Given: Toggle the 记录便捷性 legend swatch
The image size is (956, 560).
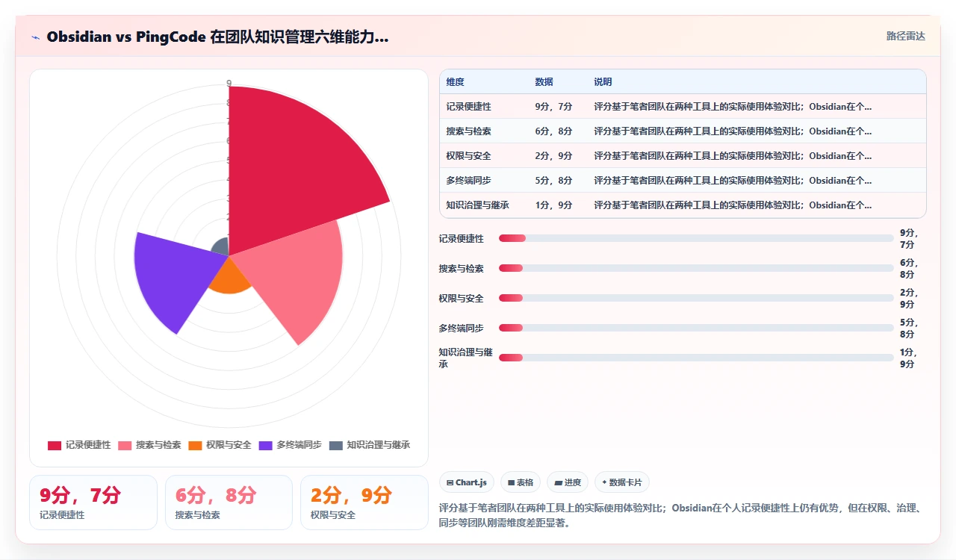Looking at the screenshot, I should (55, 445).
